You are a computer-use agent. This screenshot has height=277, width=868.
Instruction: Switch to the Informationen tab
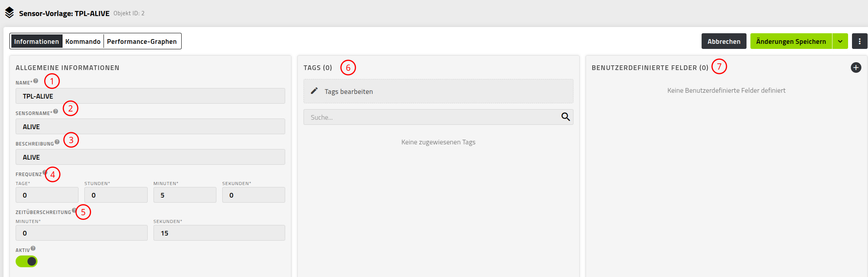(36, 41)
